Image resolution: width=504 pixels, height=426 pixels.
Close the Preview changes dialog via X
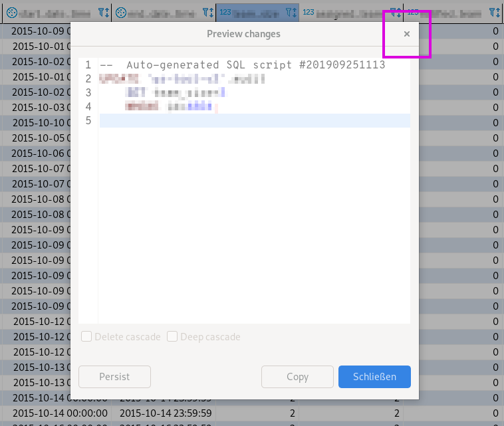407,34
